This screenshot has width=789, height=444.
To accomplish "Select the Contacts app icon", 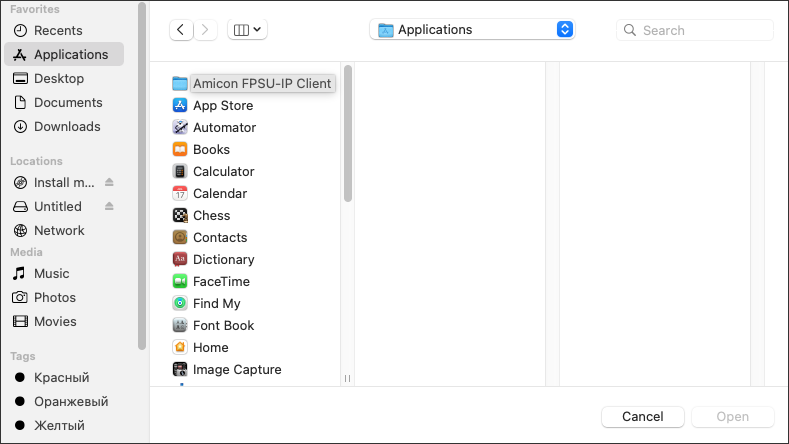I will point(180,238).
